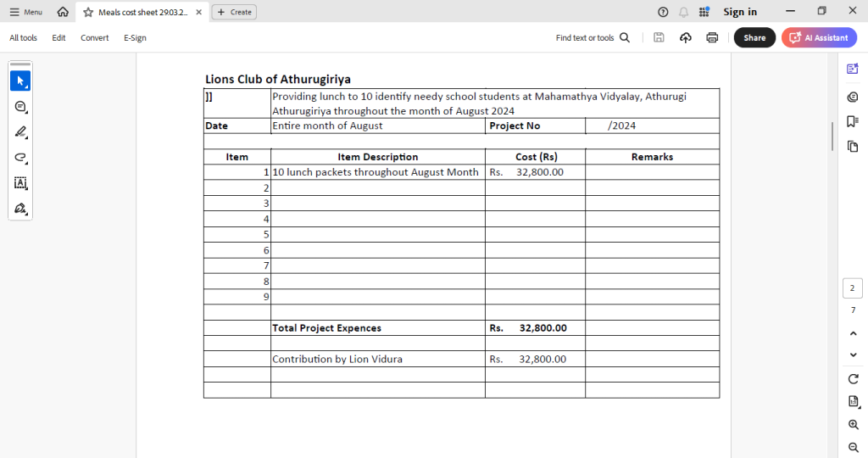The height and width of the screenshot is (458, 868).
Task: Click the 'Remarks' column header
Action: 652,157
